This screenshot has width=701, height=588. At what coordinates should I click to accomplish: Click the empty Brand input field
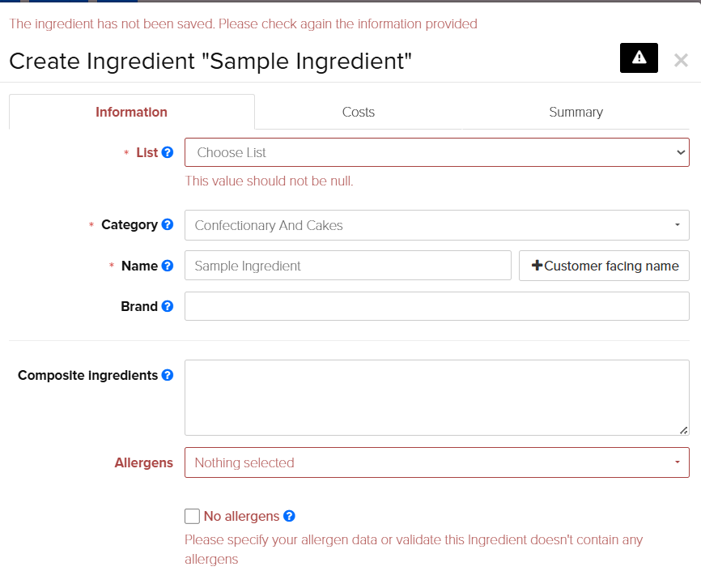[x=437, y=306]
